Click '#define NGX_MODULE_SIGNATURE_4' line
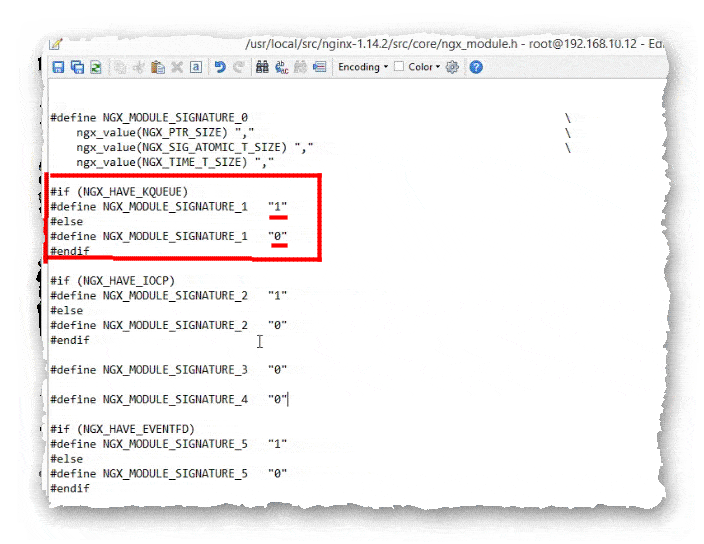Viewport: 704px width, 544px height. click(x=168, y=399)
